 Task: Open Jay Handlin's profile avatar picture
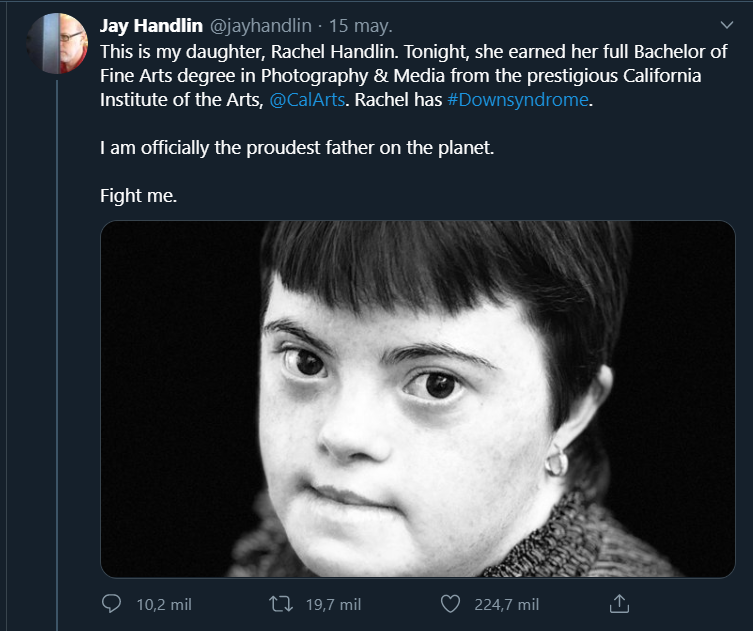pyautogui.click(x=58, y=43)
